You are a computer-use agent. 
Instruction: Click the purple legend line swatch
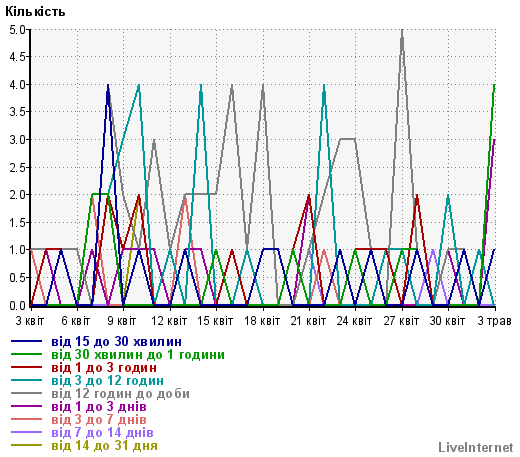coord(26,406)
